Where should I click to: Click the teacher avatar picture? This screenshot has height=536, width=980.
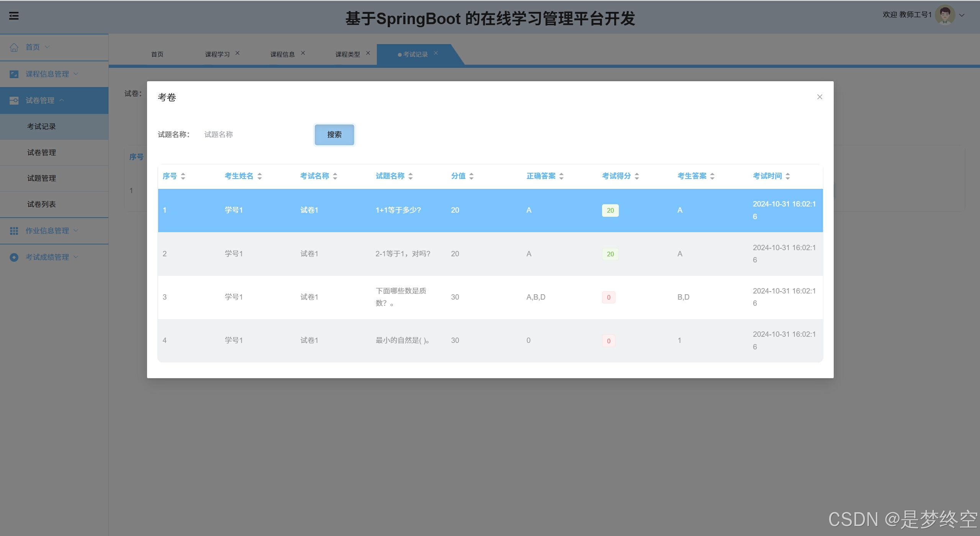pyautogui.click(x=944, y=15)
